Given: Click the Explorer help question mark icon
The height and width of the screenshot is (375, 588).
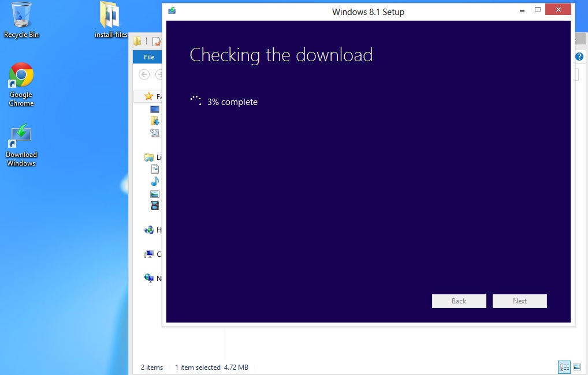Looking at the screenshot, I should coord(579,57).
